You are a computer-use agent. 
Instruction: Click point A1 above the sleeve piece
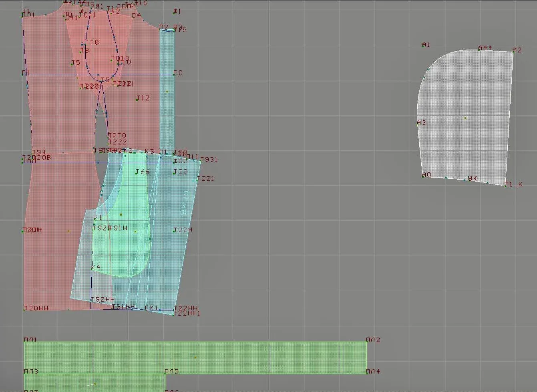(x=426, y=44)
